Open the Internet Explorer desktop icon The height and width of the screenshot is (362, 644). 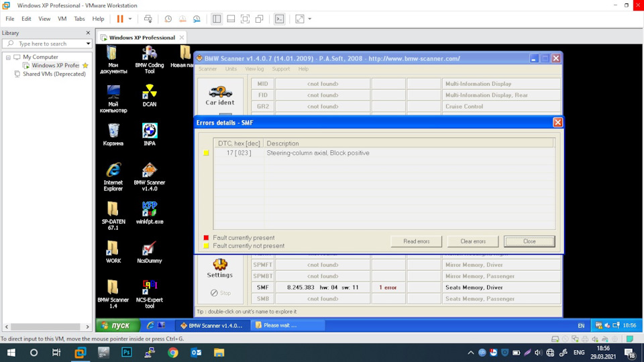click(x=113, y=177)
